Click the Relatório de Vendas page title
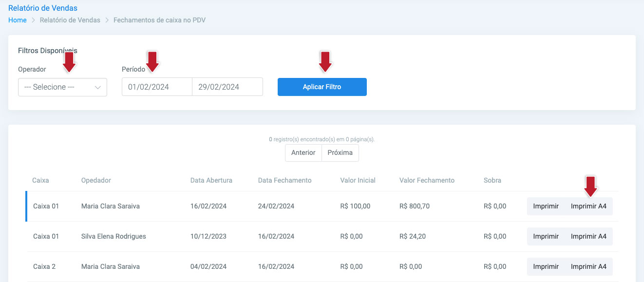Screen dimensions: 644x282 click(x=43, y=8)
